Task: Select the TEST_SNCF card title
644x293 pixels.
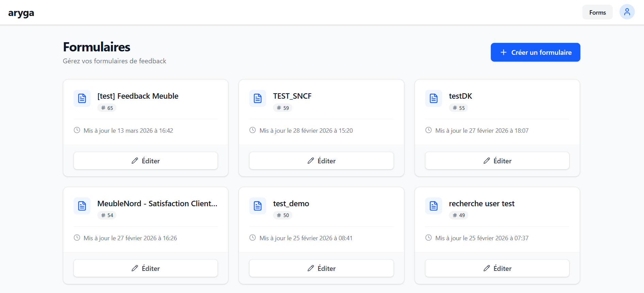Action: coord(292,96)
